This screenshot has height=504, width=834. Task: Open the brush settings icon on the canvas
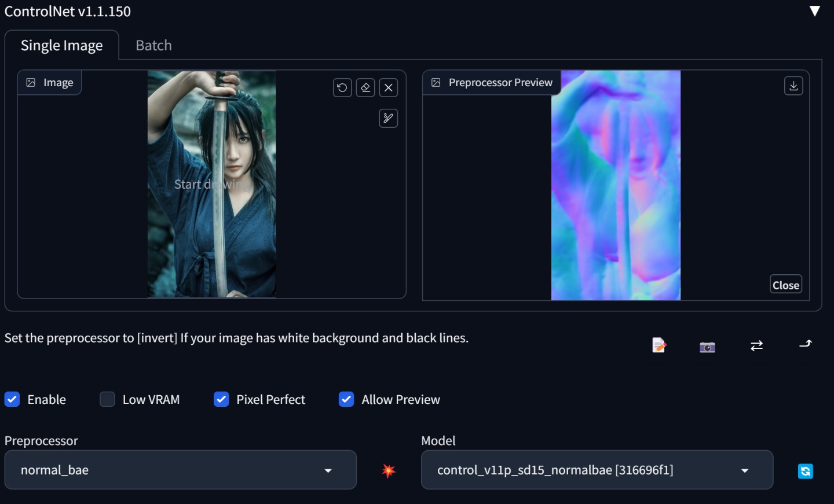388,118
